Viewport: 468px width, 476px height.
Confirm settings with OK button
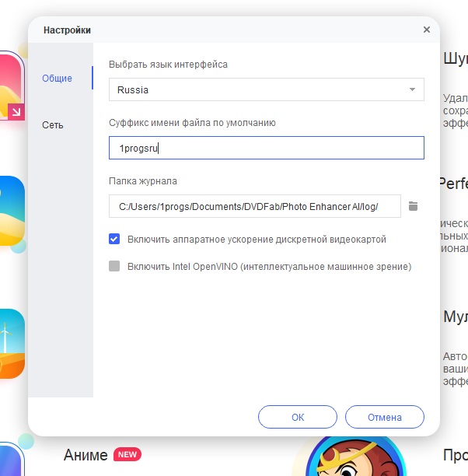click(298, 417)
